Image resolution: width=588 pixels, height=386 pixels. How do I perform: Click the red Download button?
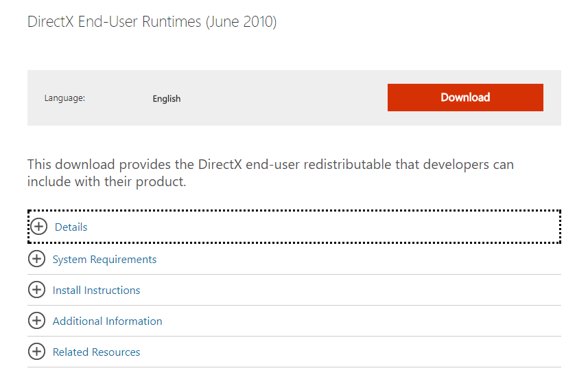click(x=465, y=98)
